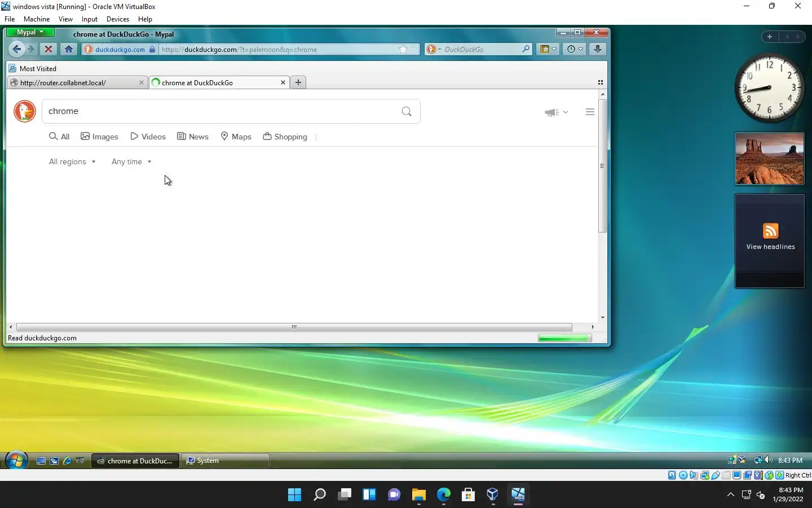This screenshot has width=812, height=508.
Task: Open the VirtualBox View menu
Action: pos(65,19)
